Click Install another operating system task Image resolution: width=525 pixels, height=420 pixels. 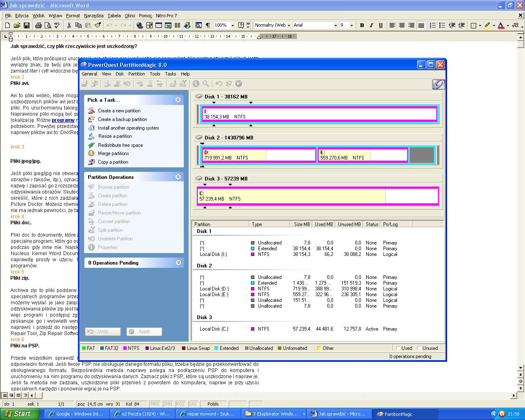tap(128, 128)
